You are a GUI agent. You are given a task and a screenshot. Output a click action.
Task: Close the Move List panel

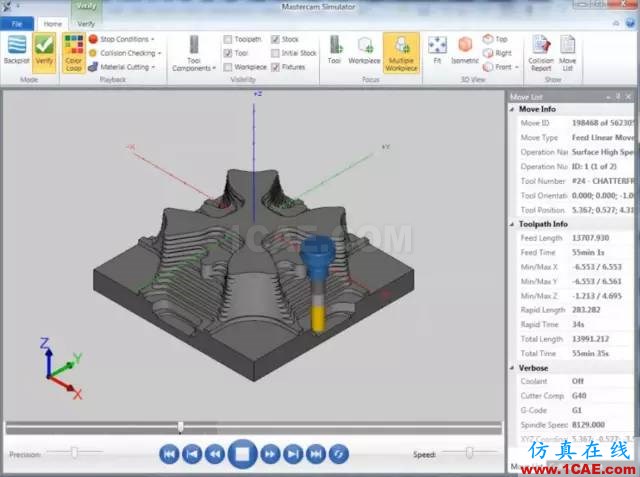click(x=628, y=97)
